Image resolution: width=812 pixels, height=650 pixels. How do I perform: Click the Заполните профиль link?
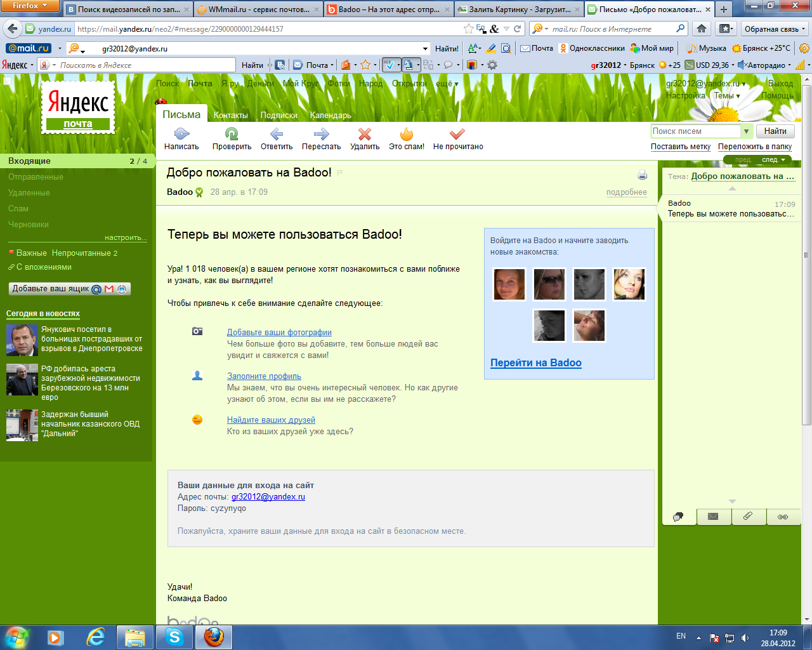(x=264, y=376)
